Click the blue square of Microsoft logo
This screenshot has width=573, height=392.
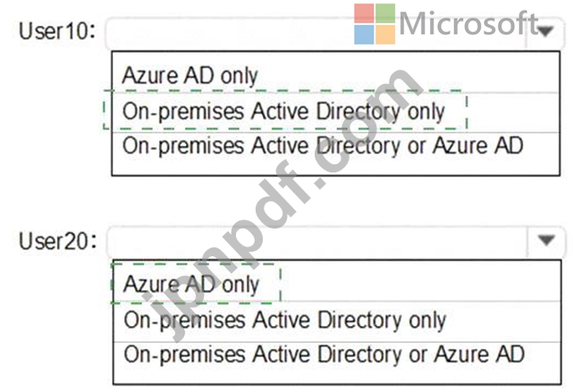(364, 35)
